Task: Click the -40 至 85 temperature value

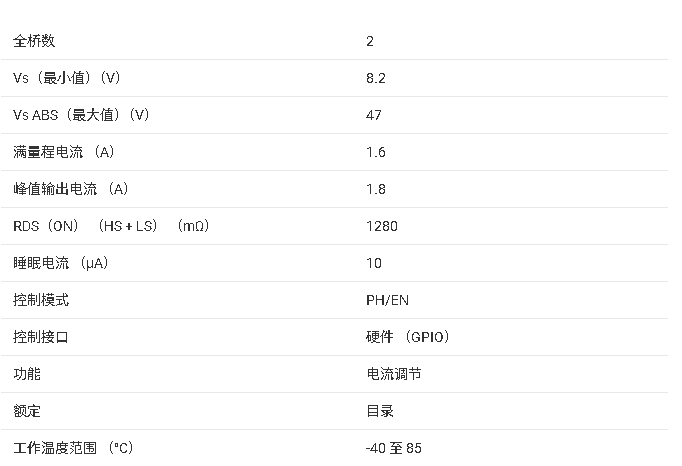Action: pyautogui.click(x=394, y=448)
